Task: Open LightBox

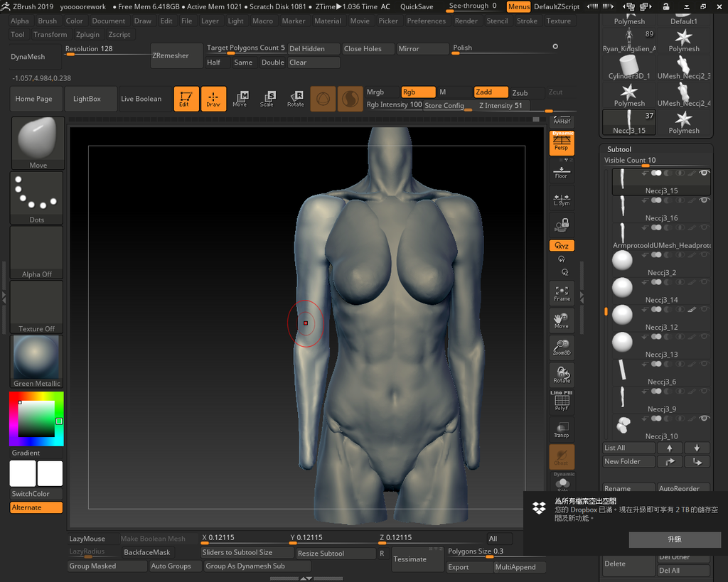Action: (91, 99)
